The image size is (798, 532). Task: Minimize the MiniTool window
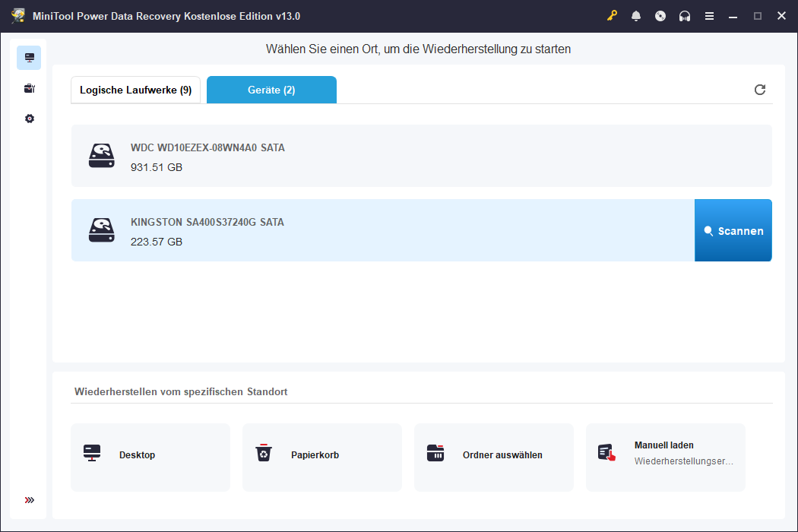click(733, 16)
